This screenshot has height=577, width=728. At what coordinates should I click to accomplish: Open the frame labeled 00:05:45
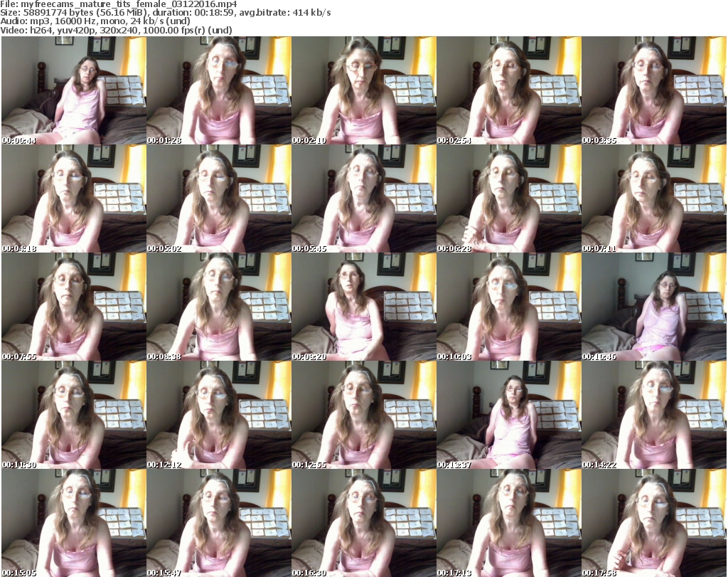pyautogui.click(x=363, y=198)
